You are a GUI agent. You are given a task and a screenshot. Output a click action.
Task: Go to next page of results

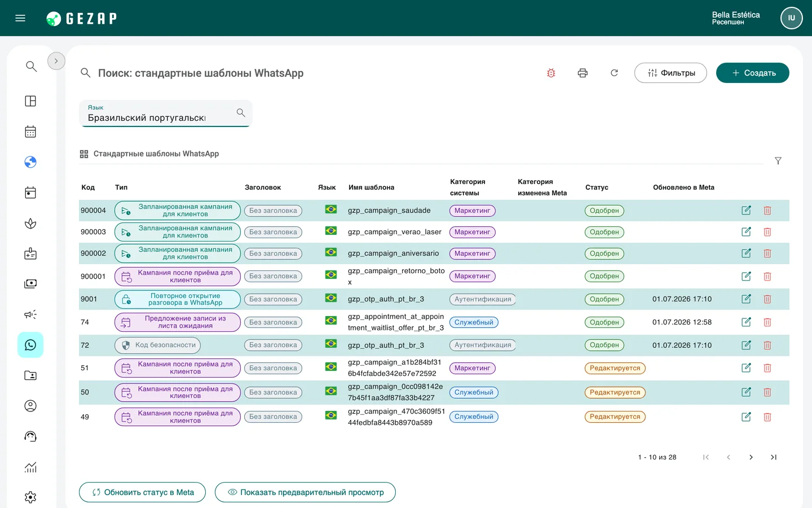click(x=751, y=457)
